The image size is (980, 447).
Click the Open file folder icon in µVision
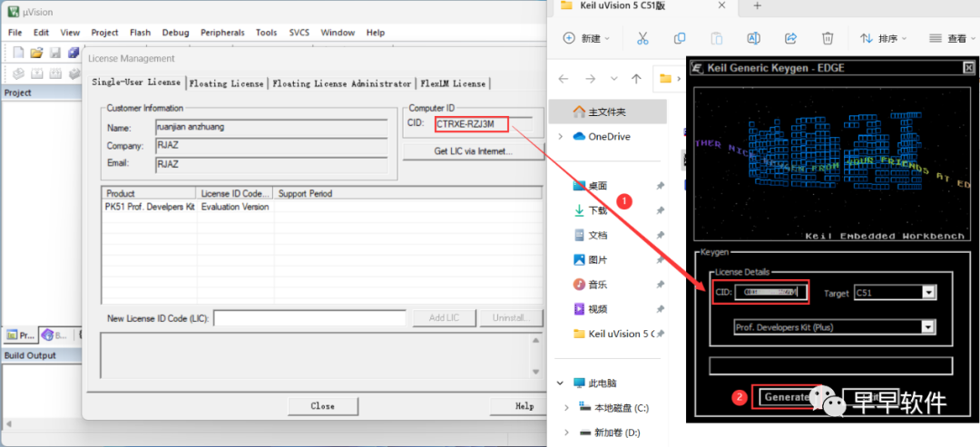click(x=36, y=53)
